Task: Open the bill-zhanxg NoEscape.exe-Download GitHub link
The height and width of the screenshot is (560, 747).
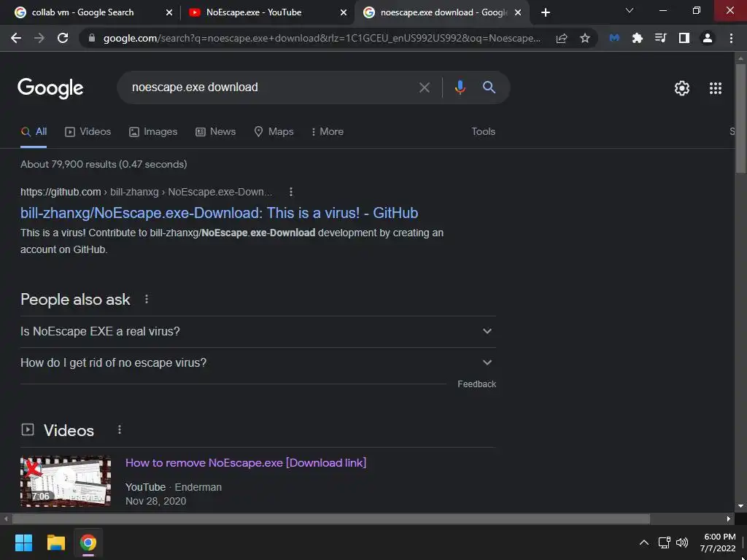Action: click(x=219, y=213)
